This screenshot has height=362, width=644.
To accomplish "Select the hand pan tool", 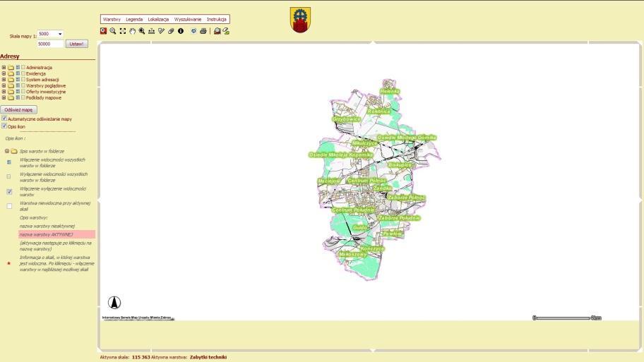I will pyautogui.click(x=132, y=31).
